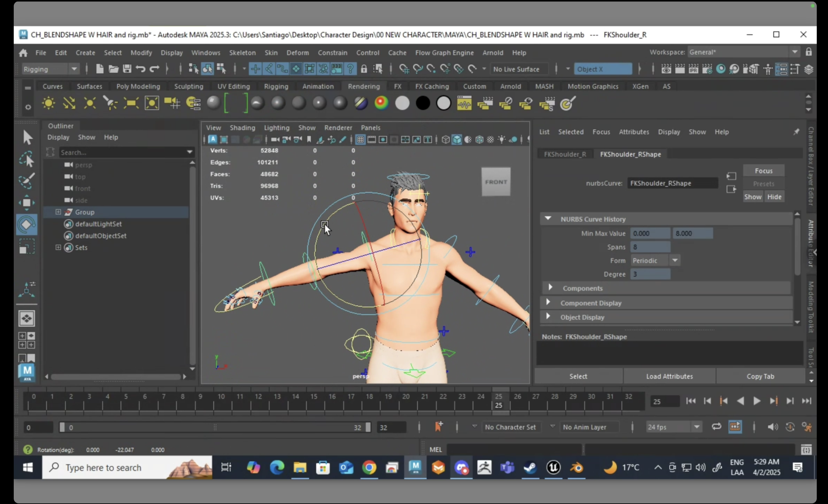
Task: Click the FRONT view cube
Action: click(x=496, y=182)
